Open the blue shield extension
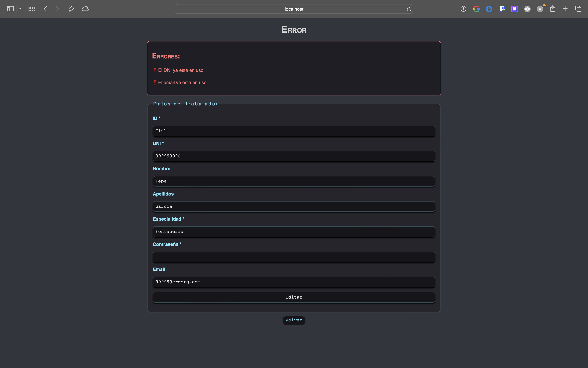Viewport: 588px width, 368px height. coord(489,9)
